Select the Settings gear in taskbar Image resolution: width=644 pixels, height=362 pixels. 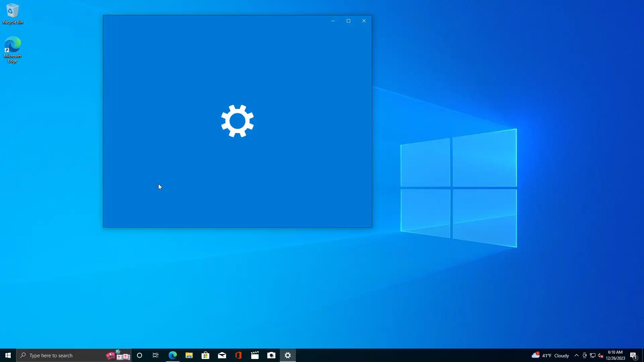(288, 355)
